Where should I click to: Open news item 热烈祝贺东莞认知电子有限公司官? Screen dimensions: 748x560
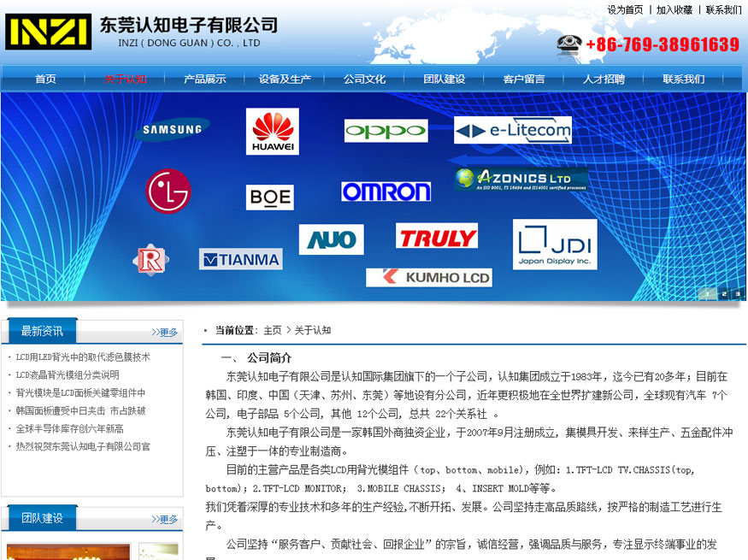pos(83,446)
